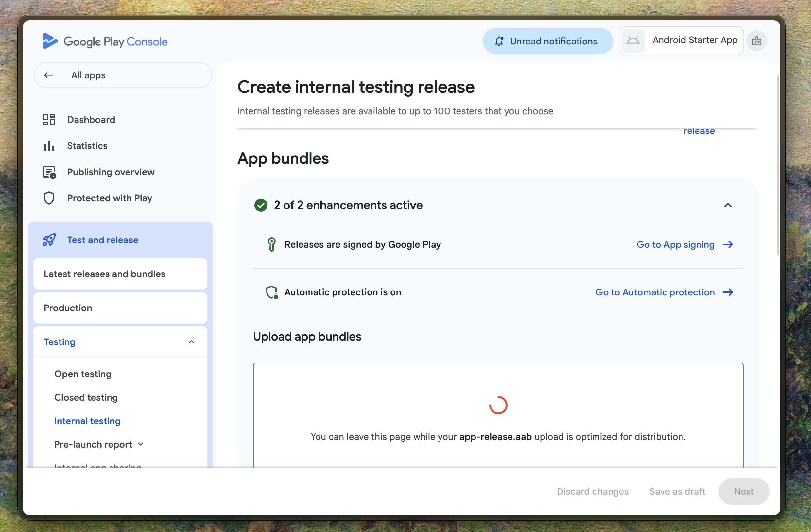Viewport: 811px width, 532px height.
Task: Click the Statistics bar chart icon
Action: coord(49,146)
